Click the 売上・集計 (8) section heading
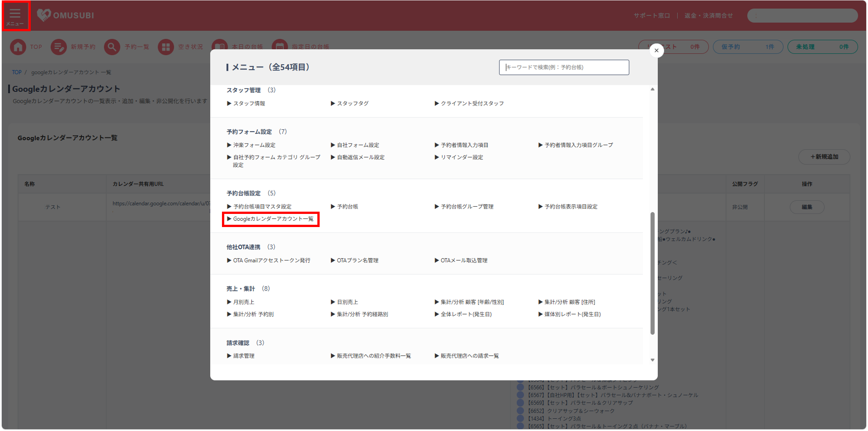This screenshot has height=431, width=868. coord(248,289)
